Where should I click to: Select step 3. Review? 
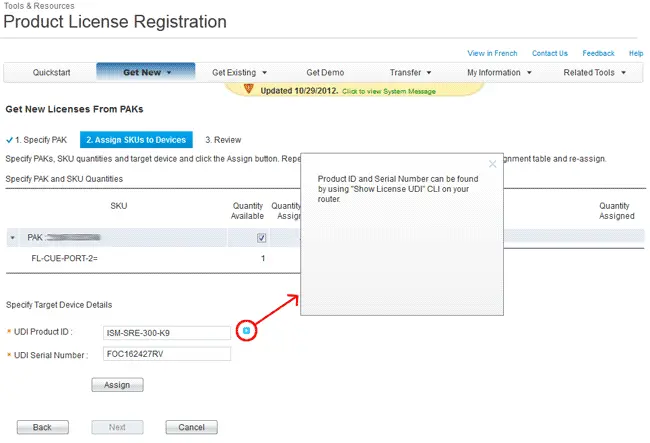(x=223, y=140)
